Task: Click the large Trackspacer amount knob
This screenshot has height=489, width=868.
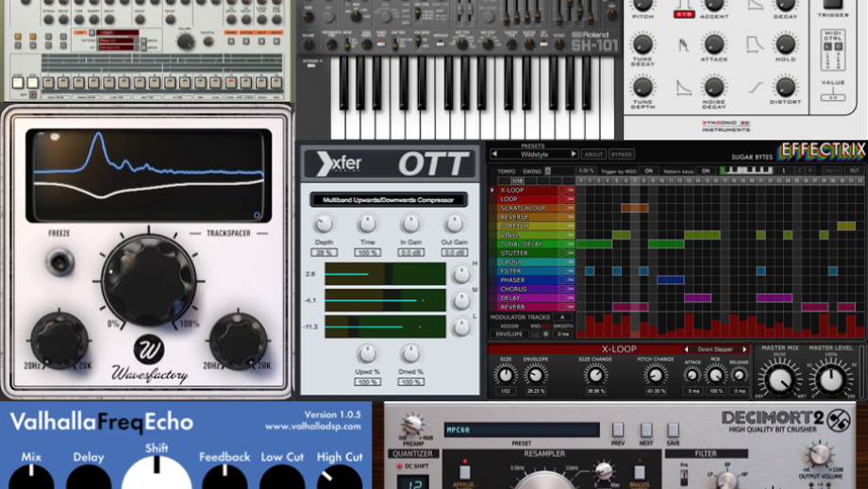Action: point(148,279)
